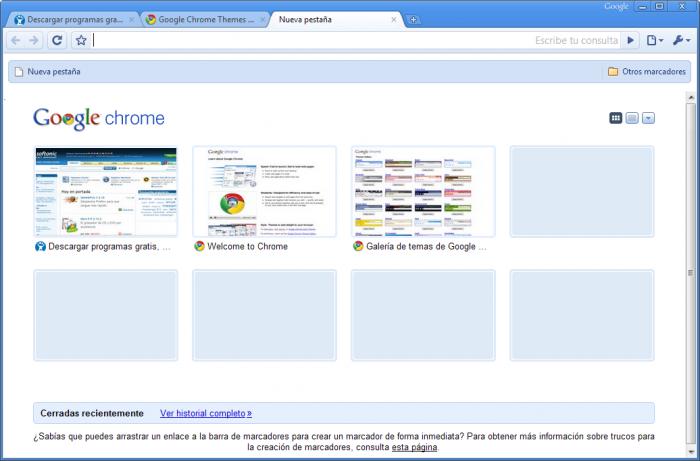Click the Back navigation arrow
The height and width of the screenshot is (461, 700).
tap(16, 41)
